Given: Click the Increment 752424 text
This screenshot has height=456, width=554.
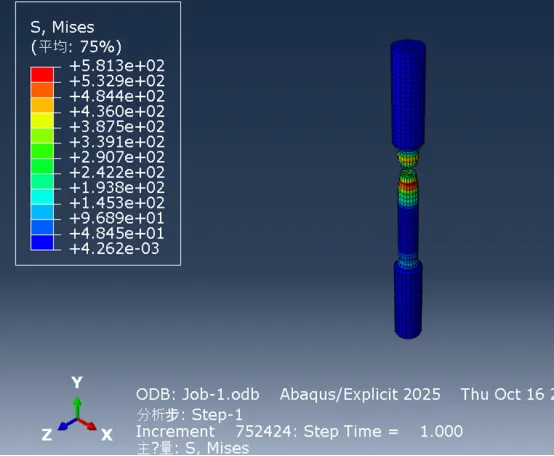Looking at the screenshot, I should click(x=213, y=431).
